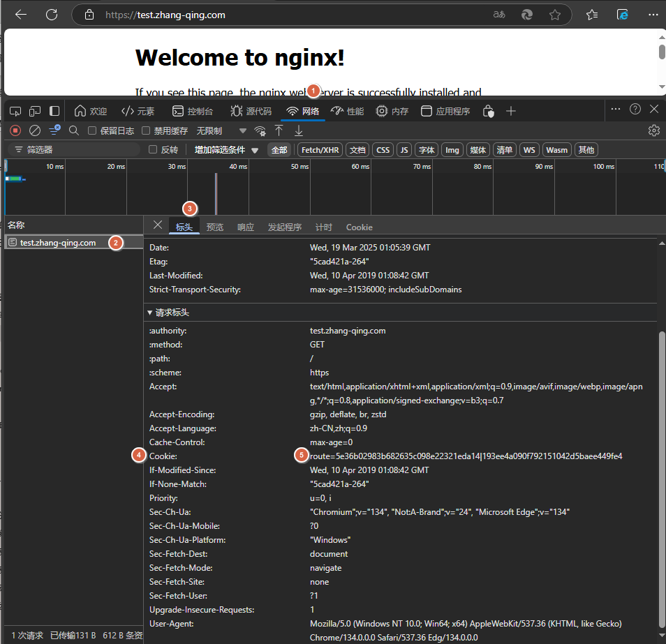This screenshot has width=666, height=644.
Task: Switch to 元素 DevTools tab
Action: [138, 111]
